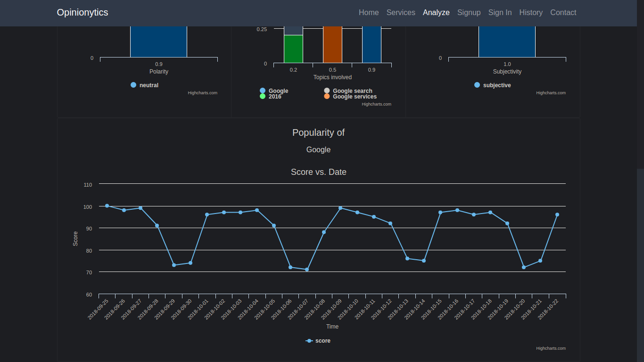Click the data point for 2018-09-29

(174, 265)
